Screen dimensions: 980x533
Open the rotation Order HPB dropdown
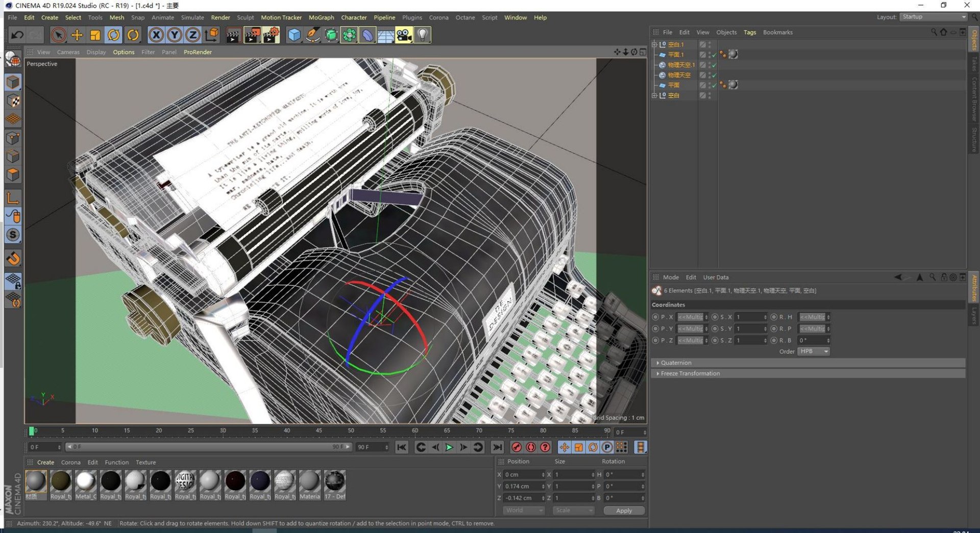[x=814, y=351]
